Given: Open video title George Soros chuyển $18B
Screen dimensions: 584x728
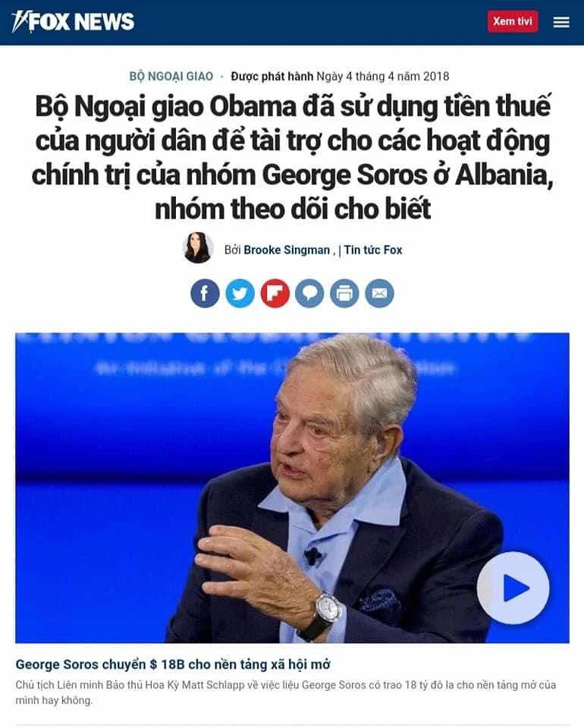Looking at the screenshot, I should pyautogui.click(x=173, y=664).
